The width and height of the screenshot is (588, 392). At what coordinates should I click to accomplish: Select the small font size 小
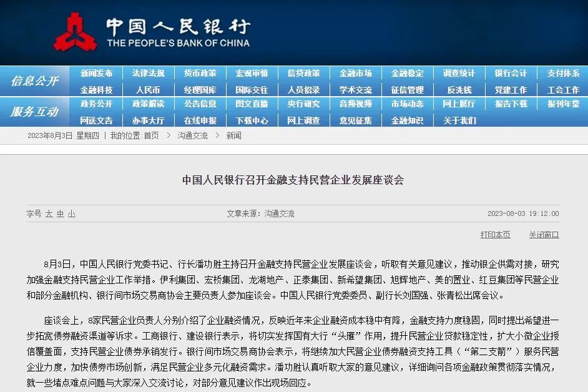(x=71, y=213)
